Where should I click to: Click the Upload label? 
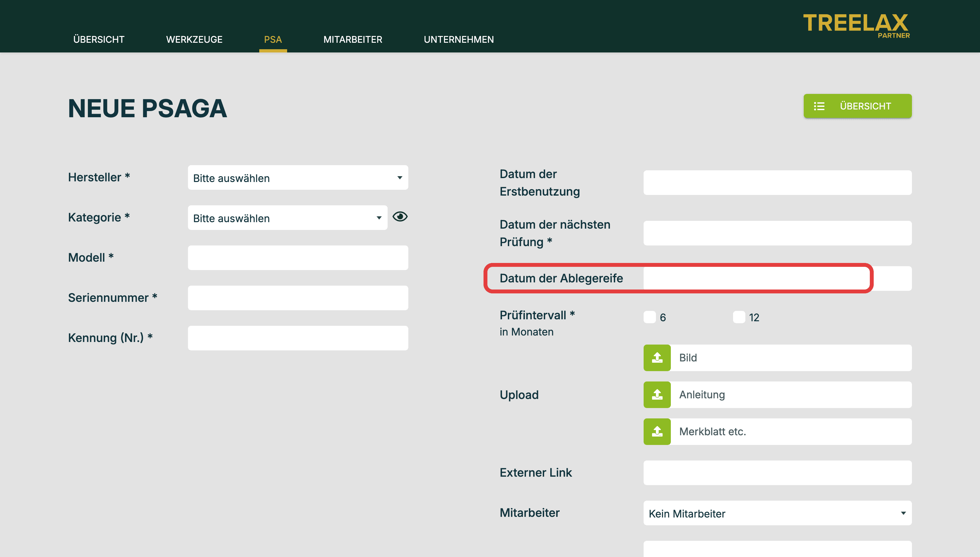(x=519, y=394)
